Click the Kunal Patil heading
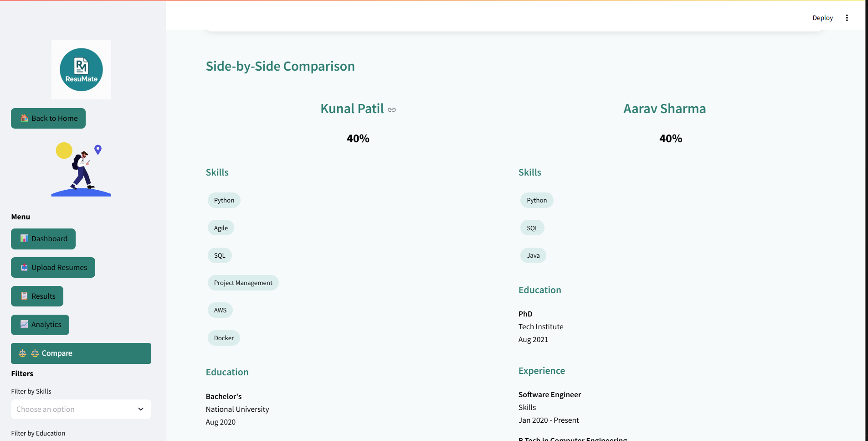The height and width of the screenshot is (441, 868). [x=352, y=109]
